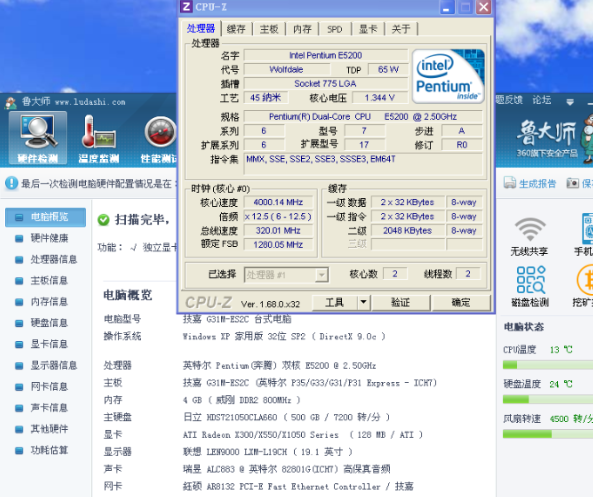Open the 论坛 link in Ludashi header

tap(542, 100)
